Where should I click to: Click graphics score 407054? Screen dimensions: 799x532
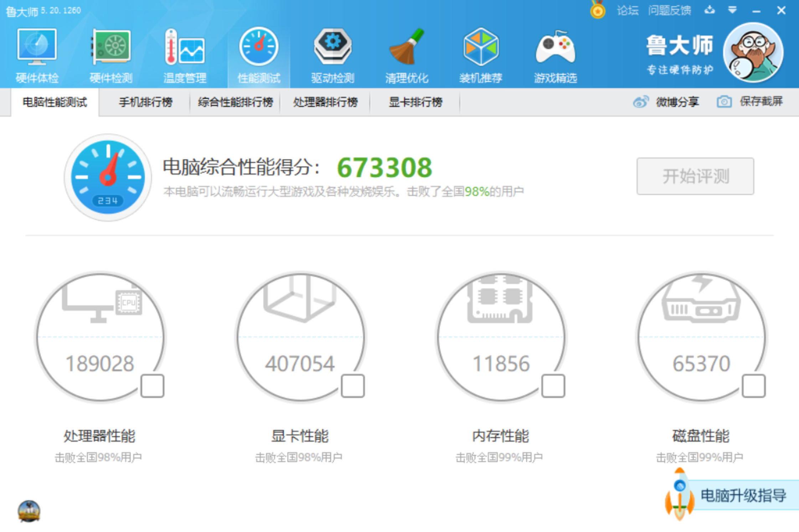click(300, 364)
